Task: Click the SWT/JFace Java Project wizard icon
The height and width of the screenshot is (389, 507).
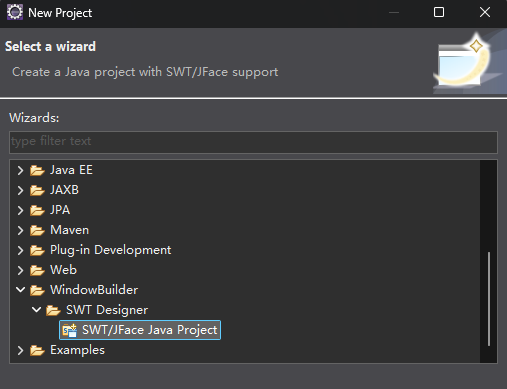Action: [70, 330]
